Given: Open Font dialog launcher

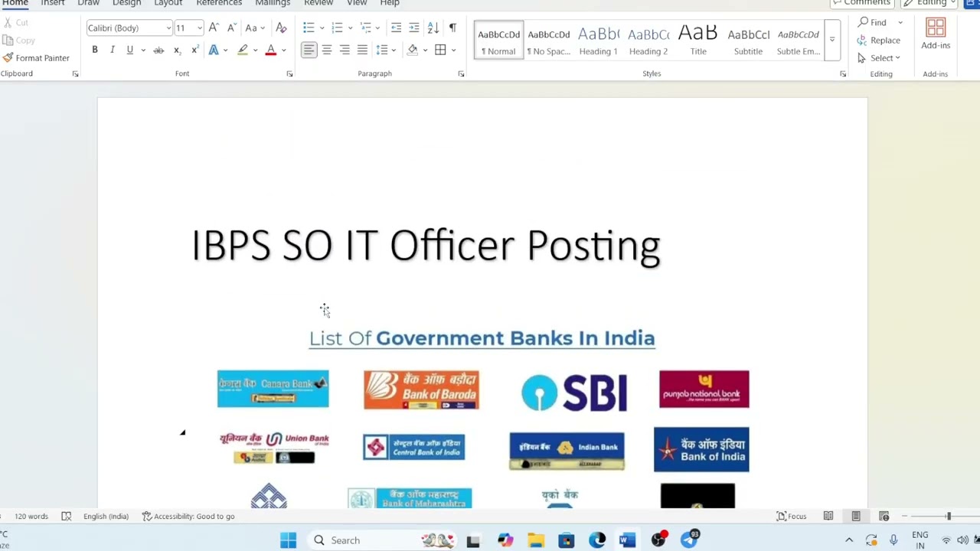Looking at the screenshot, I should click(289, 73).
